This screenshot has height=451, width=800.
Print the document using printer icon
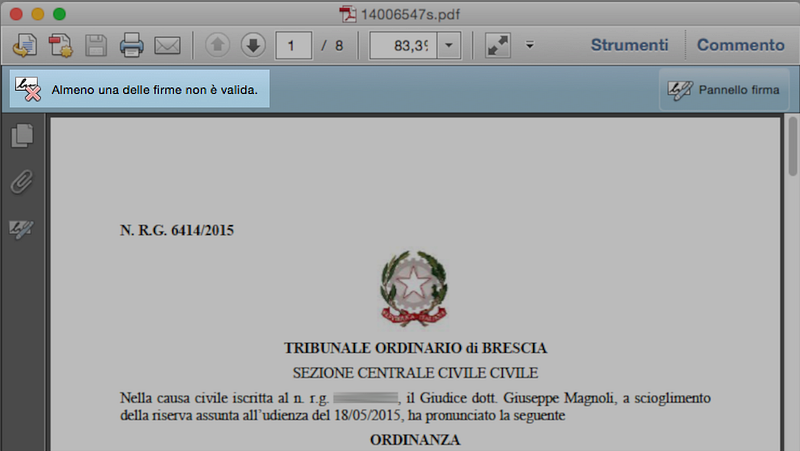pyautogui.click(x=131, y=45)
